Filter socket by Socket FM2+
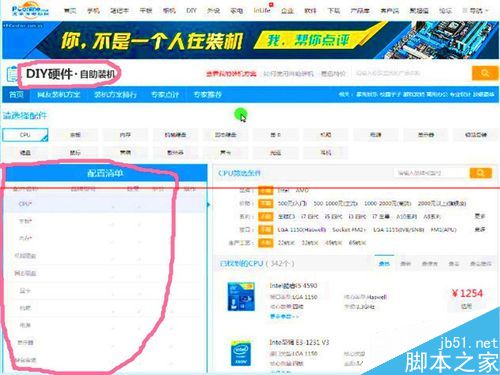 (x=349, y=230)
